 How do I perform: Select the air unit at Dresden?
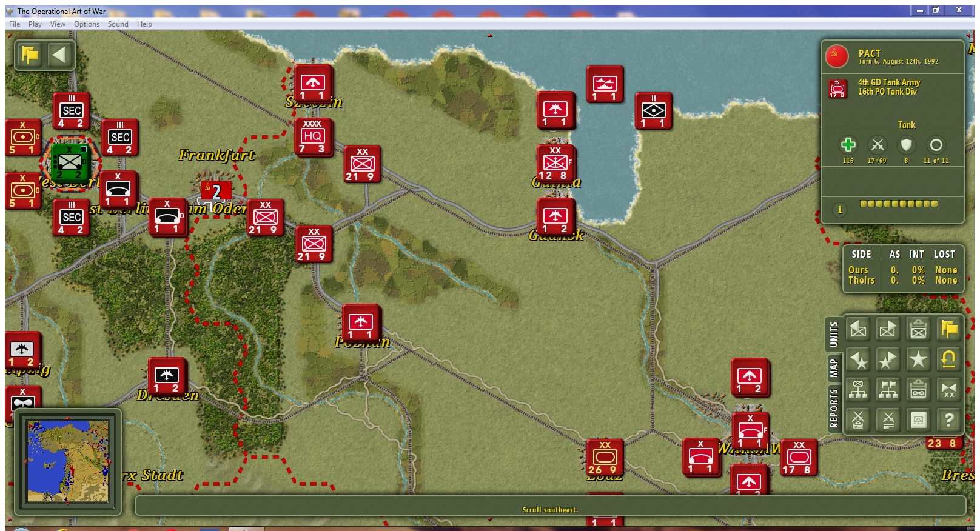pos(167,376)
